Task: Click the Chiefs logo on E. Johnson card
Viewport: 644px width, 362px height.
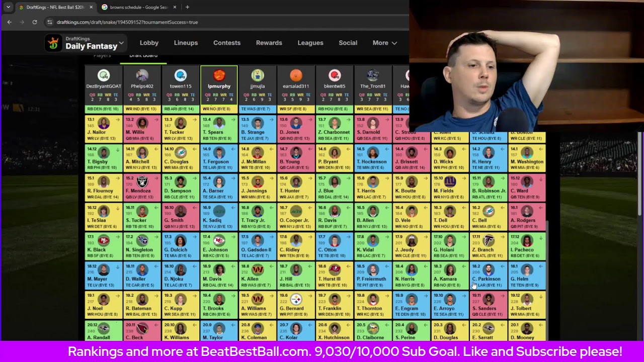Action: click(219, 240)
